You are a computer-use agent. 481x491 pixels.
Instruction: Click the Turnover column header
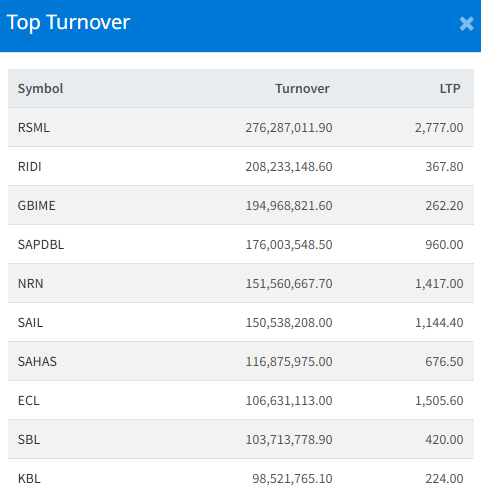[302, 89]
